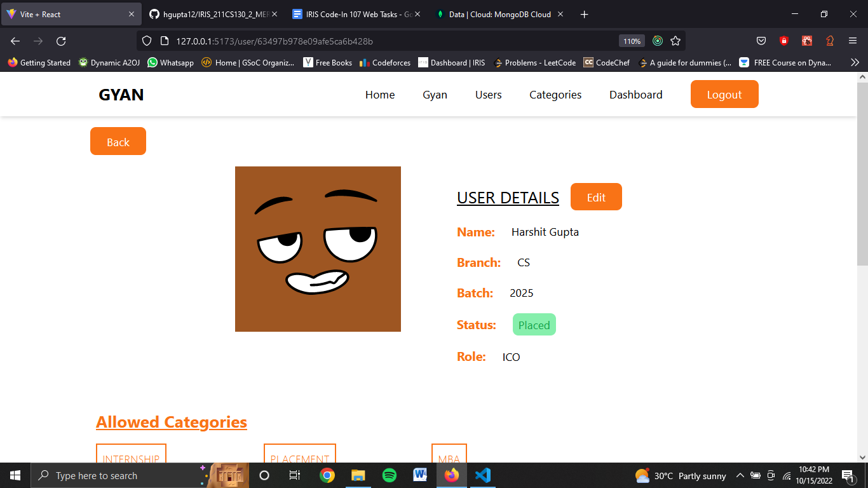This screenshot has height=488, width=868.
Task: Open the Problems - LeetCode bookmark
Action: (x=534, y=62)
